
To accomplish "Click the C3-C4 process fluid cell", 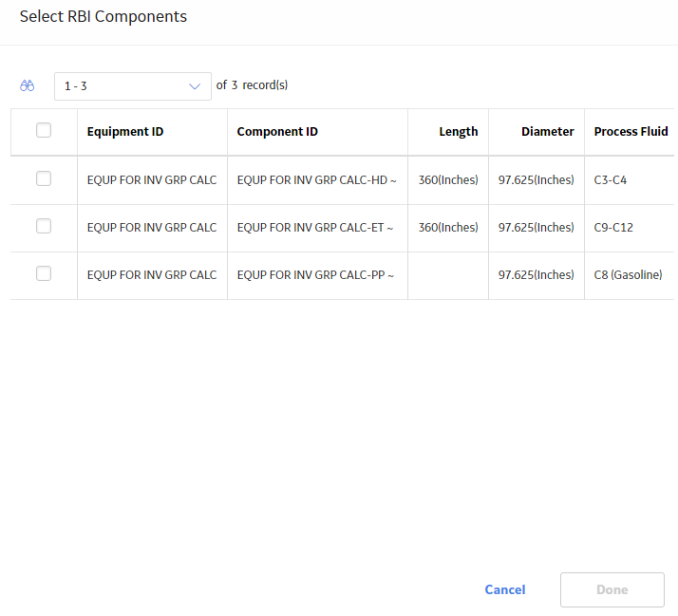I will coord(611,179).
